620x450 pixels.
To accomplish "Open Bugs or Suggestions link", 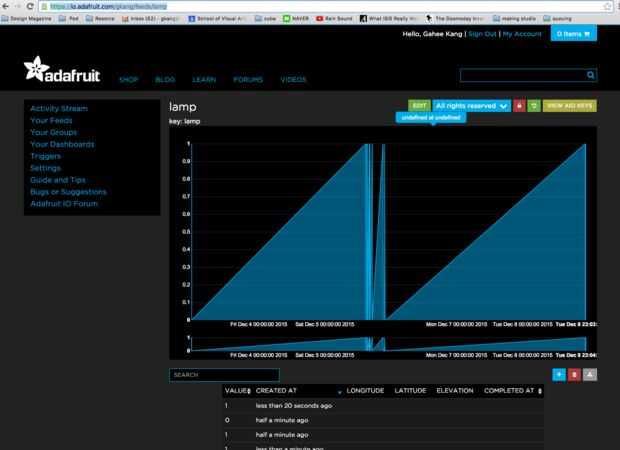I will tap(68, 192).
